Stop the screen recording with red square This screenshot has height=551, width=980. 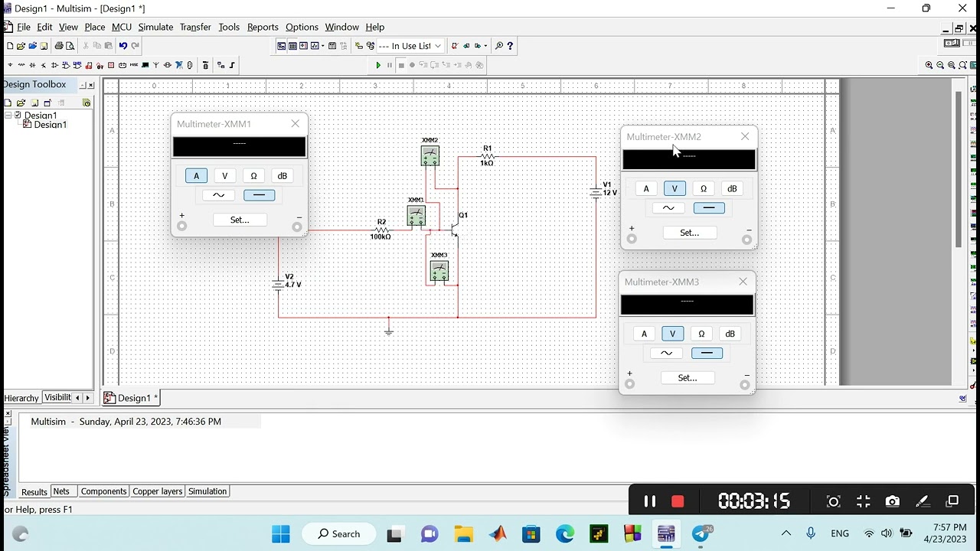[678, 501]
